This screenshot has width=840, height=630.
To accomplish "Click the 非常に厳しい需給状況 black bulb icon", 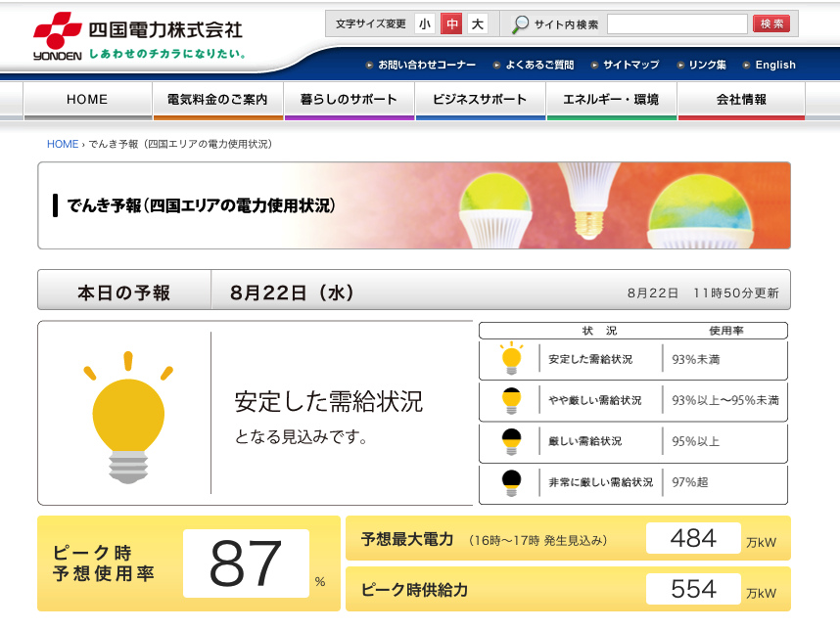I will [511, 482].
